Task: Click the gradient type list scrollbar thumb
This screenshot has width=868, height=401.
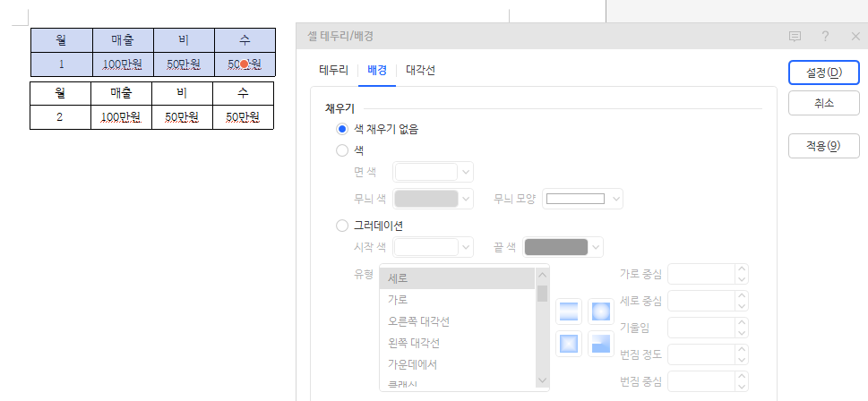Action: coord(542,294)
